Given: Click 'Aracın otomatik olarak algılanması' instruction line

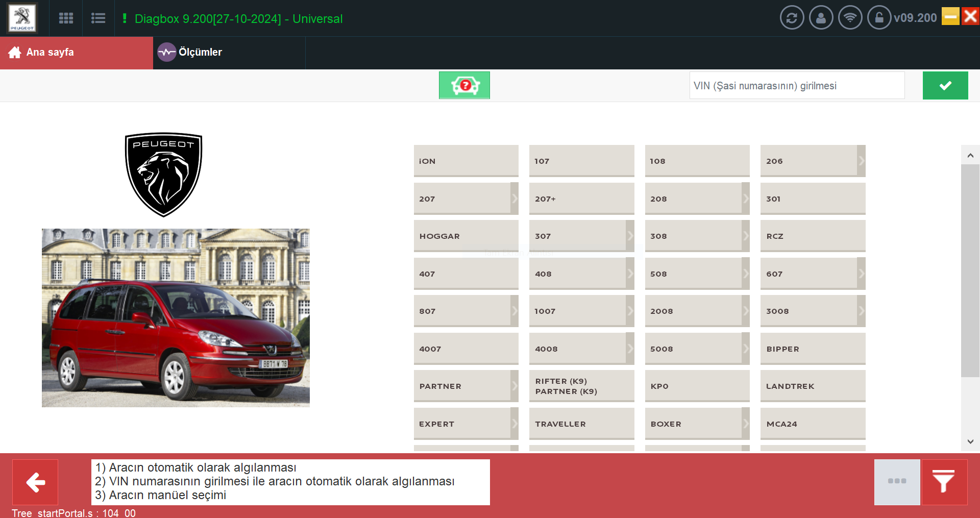Looking at the screenshot, I should tap(196, 467).
